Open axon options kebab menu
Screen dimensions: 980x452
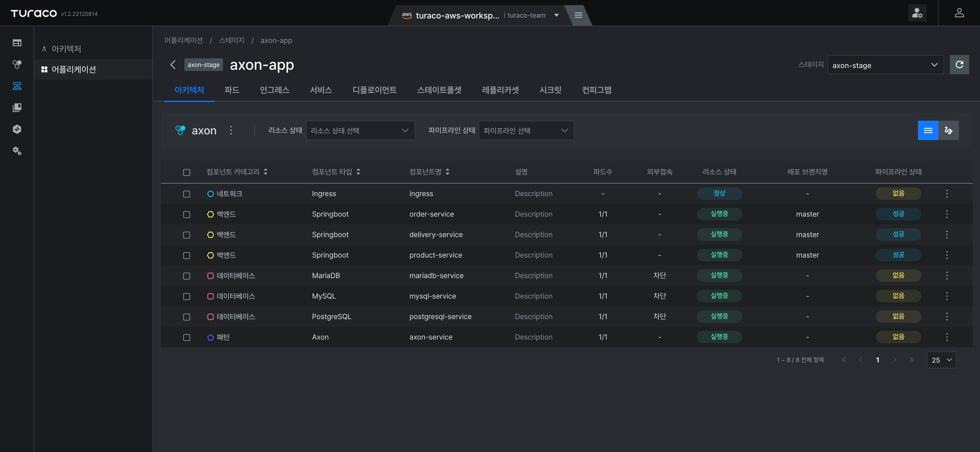(231, 130)
